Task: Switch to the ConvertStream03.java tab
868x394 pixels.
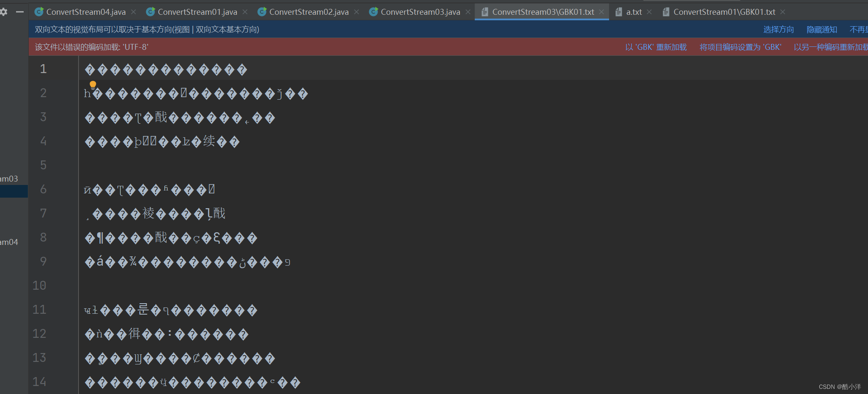Action: [x=421, y=12]
